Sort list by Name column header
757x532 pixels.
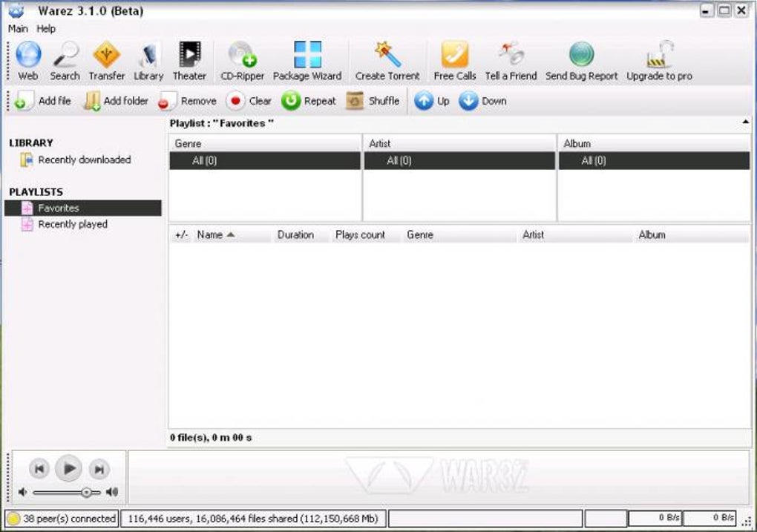click(215, 235)
